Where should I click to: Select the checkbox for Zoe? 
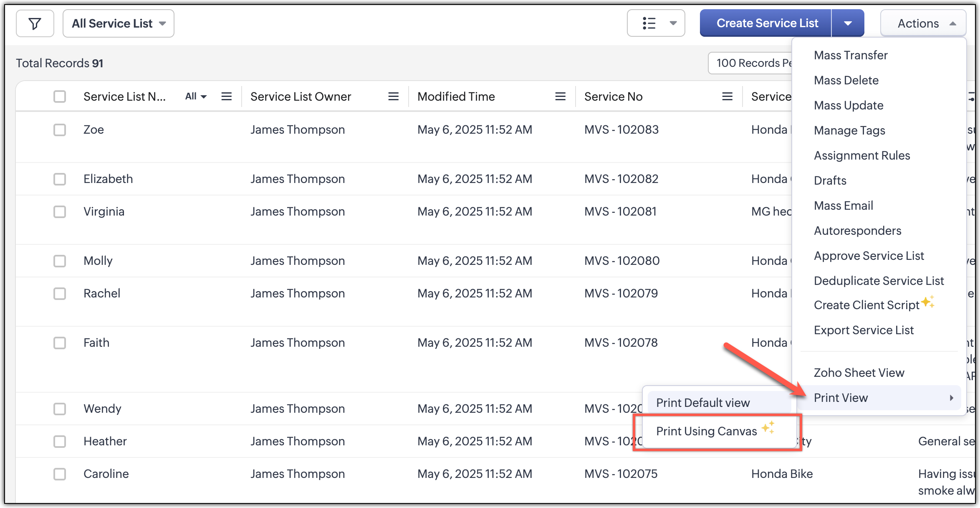[x=60, y=130]
